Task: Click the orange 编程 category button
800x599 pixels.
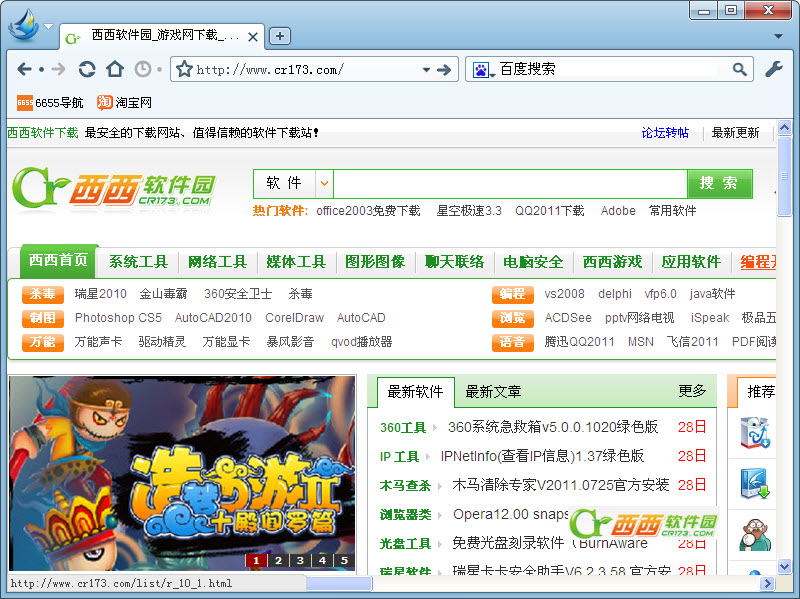Action: [x=513, y=294]
